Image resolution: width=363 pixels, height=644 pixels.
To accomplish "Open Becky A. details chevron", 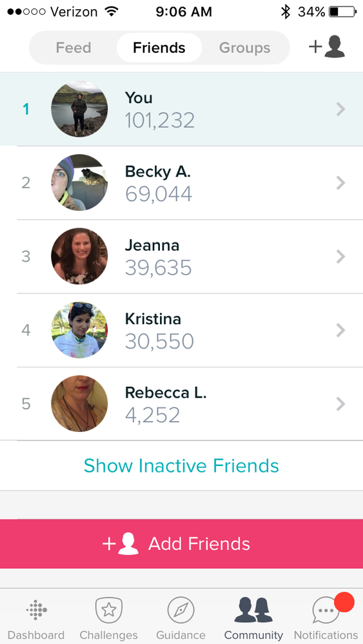I will [x=341, y=183].
